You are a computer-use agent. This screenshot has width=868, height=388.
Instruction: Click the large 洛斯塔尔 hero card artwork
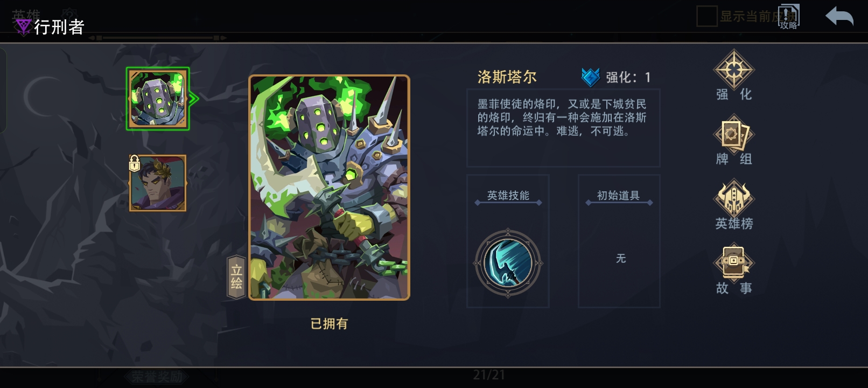(x=329, y=188)
